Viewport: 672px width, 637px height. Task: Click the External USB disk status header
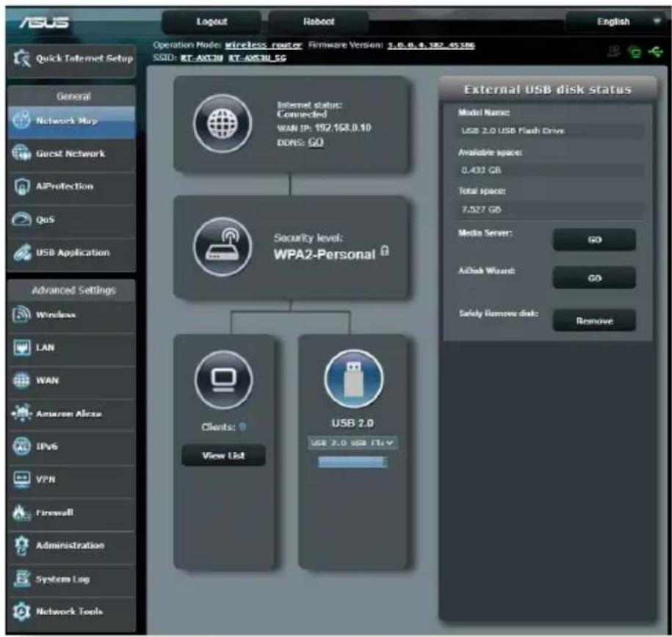[548, 90]
